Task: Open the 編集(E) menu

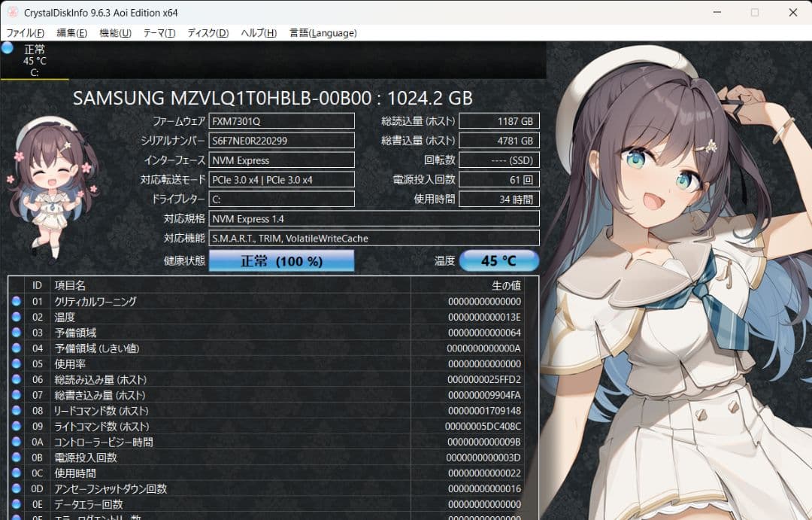Action: point(71,33)
